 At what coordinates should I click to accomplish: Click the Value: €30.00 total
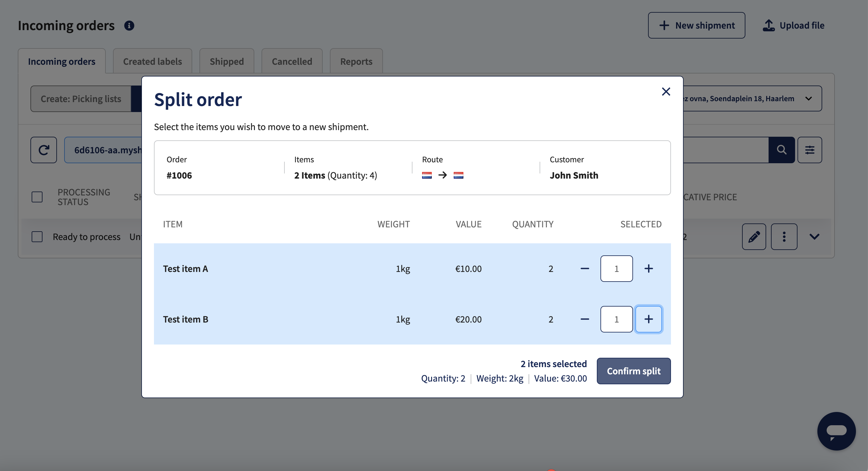(560, 378)
